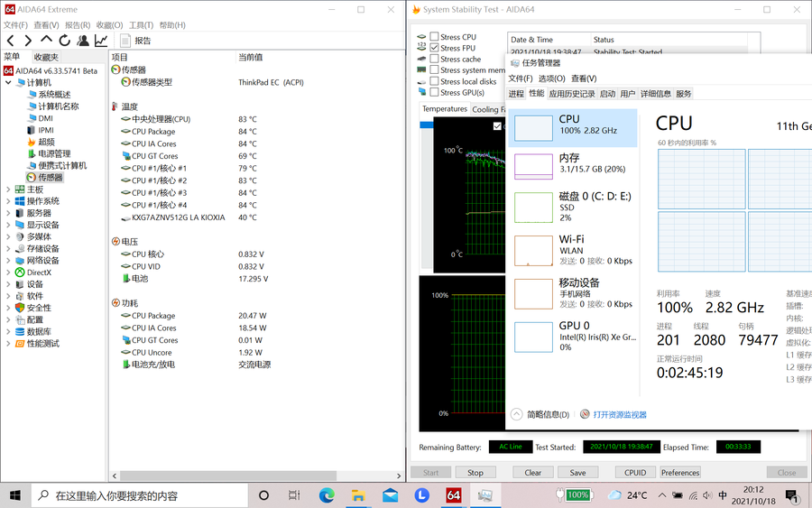This screenshot has height=508, width=812.
Task: Open the graph icon in AIDA64 toolbar
Action: click(101, 41)
